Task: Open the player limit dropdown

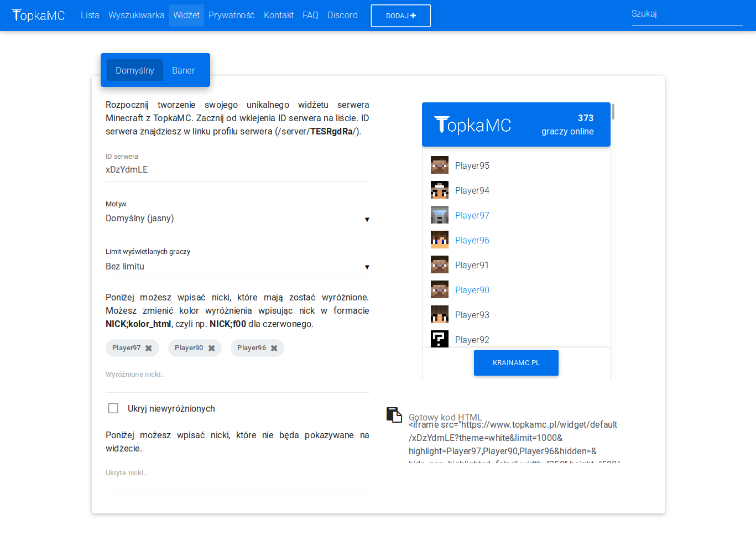Action: pos(237,267)
